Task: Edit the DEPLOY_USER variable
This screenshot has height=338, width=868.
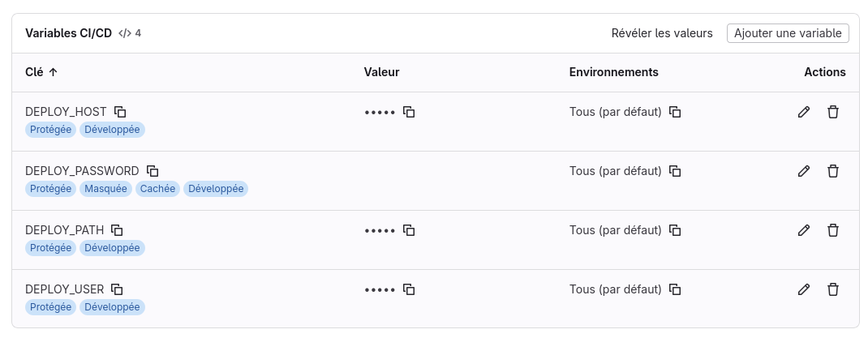Action: (804, 289)
